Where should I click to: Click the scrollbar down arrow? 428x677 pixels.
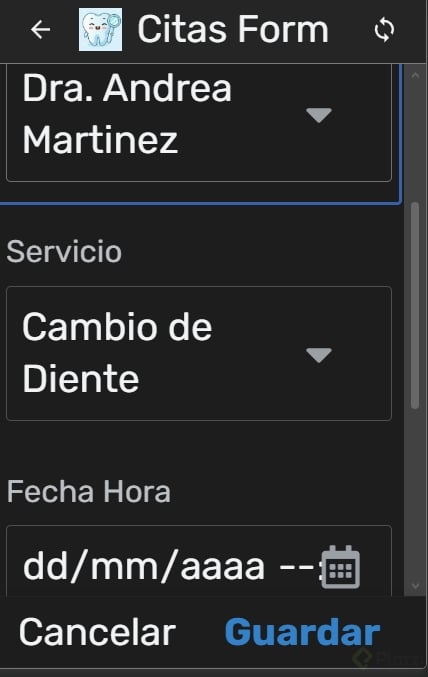[415, 585]
